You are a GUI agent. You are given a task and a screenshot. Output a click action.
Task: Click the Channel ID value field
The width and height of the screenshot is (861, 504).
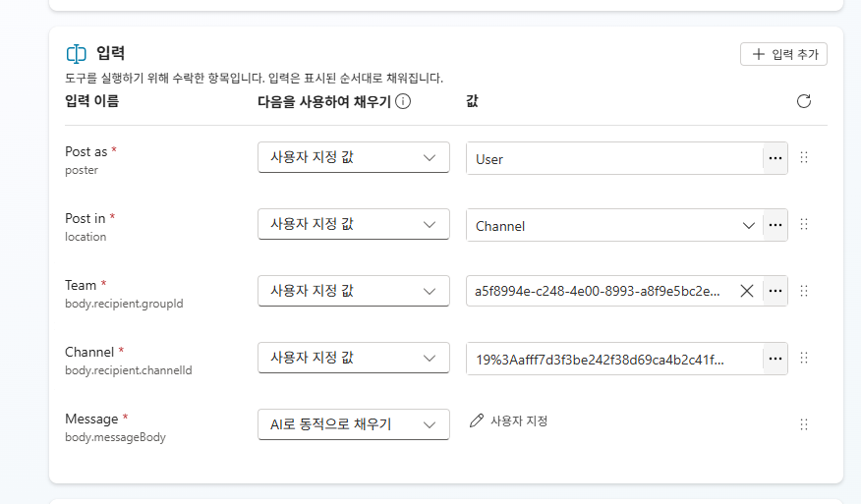614,359
